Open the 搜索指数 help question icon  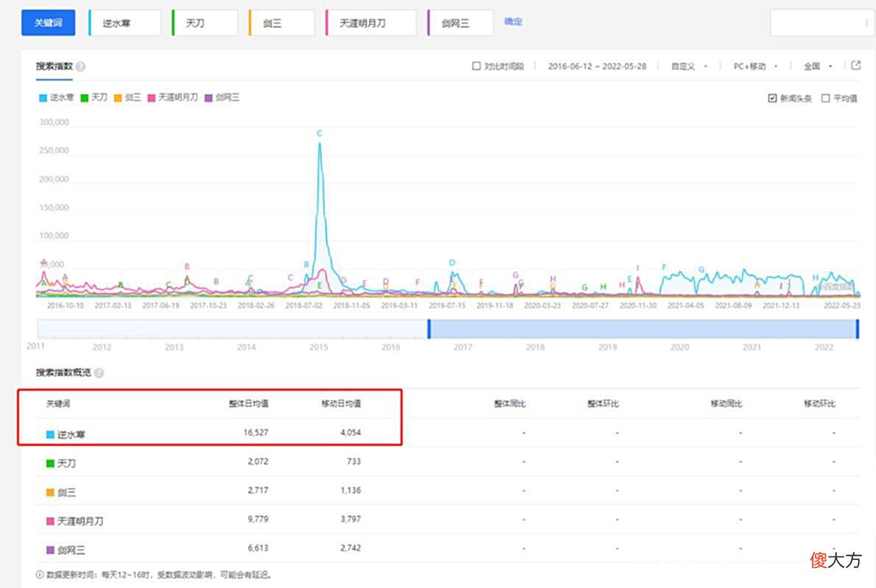81,66
